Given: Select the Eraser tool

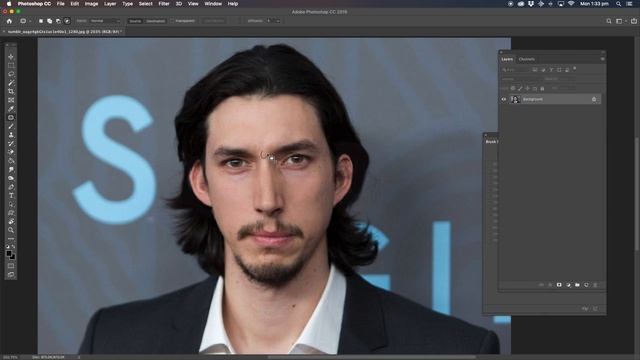Looking at the screenshot, I should 11,152.
